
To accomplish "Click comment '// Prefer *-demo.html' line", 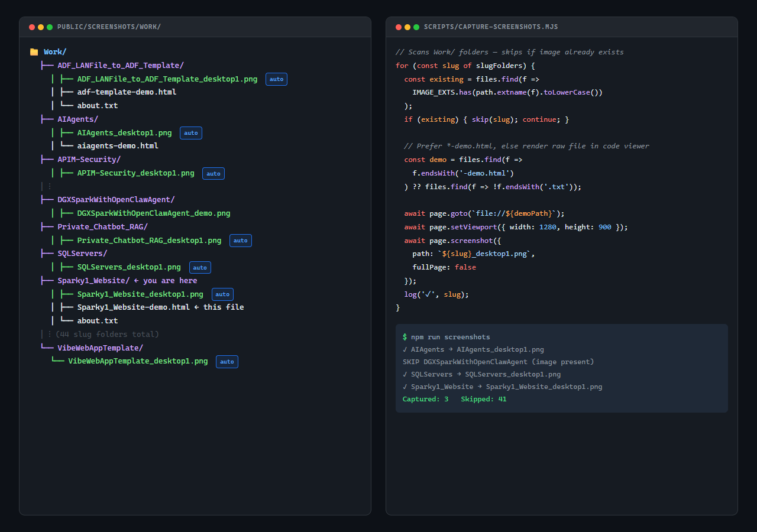I will pyautogui.click(x=526, y=146).
